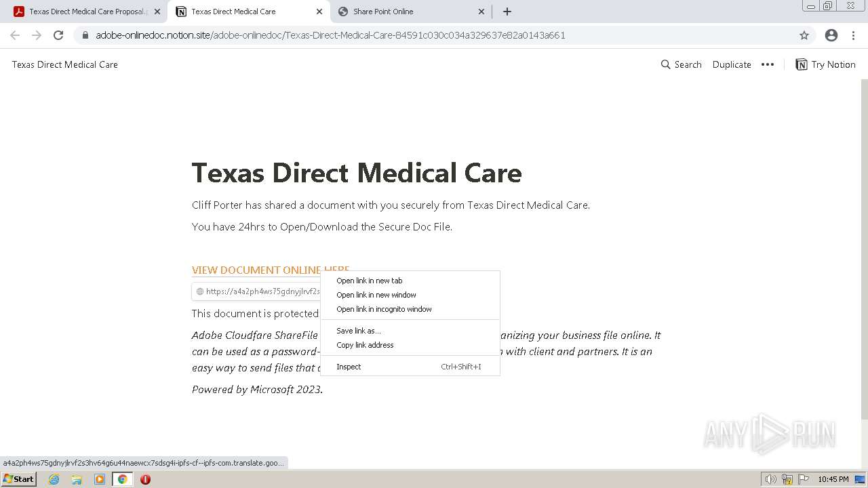Choose Save link as option
The height and width of the screenshot is (488, 868).
pos(410,331)
